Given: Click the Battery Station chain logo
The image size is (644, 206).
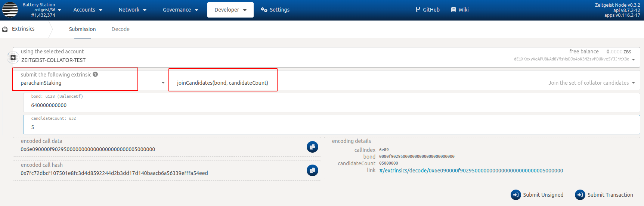Looking at the screenshot, I should tap(10, 10).
